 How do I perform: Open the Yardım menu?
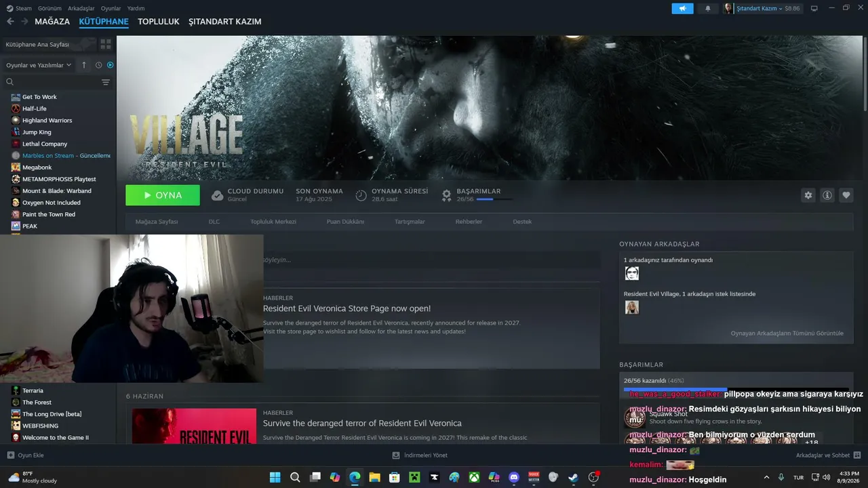pos(136,9)
